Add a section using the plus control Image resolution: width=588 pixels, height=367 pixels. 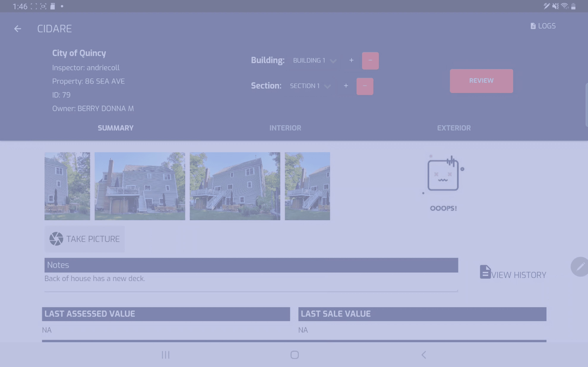pos(346,86)
